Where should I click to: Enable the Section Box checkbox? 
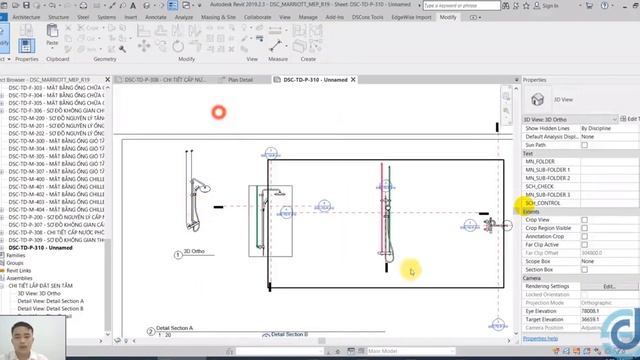point(584,269)
